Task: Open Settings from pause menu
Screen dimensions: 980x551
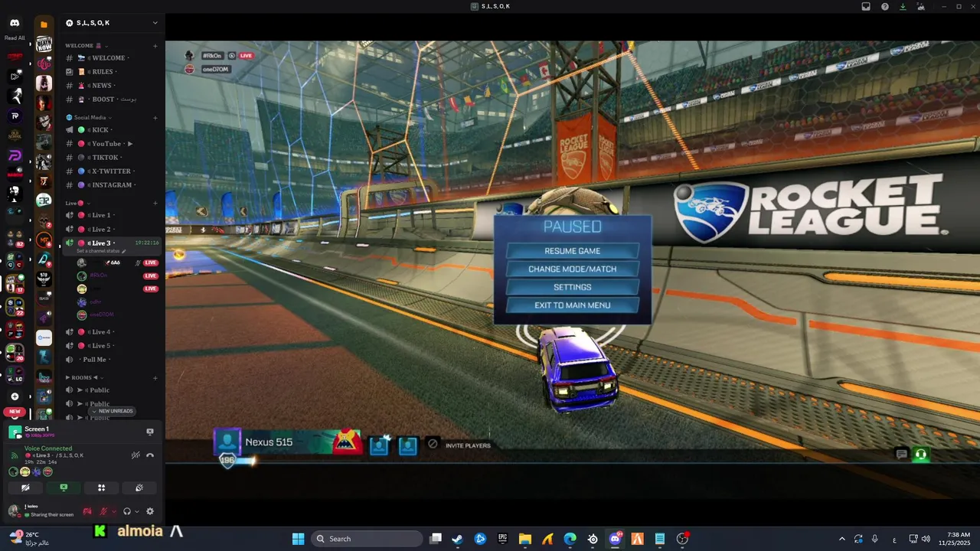Action: [x=573, y=287]
